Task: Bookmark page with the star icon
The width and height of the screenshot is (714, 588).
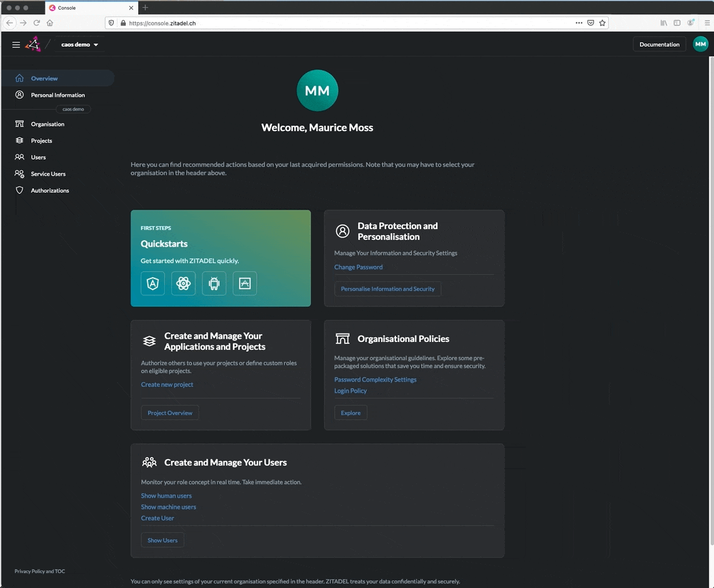Action: click(x=602, y=23)
